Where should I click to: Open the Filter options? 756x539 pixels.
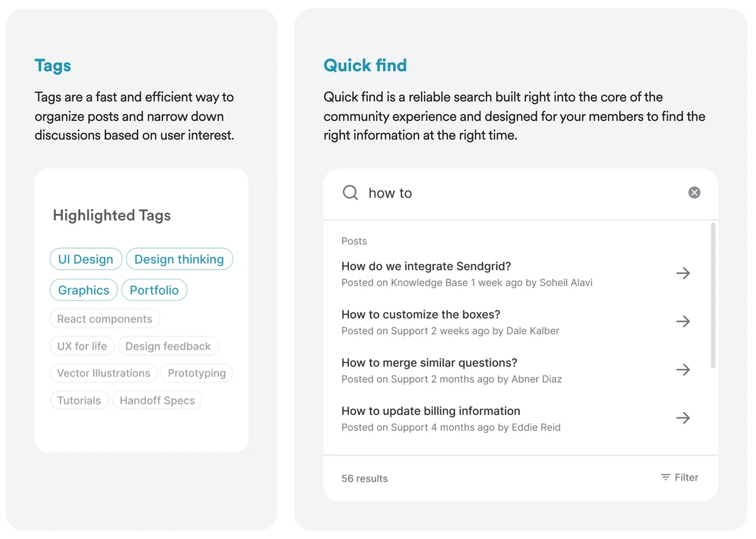[x=679, y=477]
